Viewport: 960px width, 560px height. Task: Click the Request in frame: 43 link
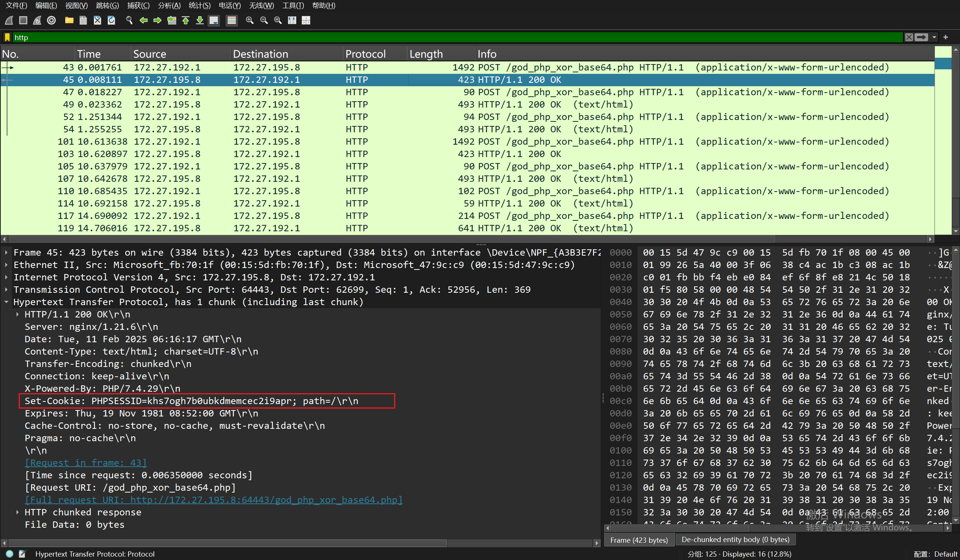[x=85, y=463]
